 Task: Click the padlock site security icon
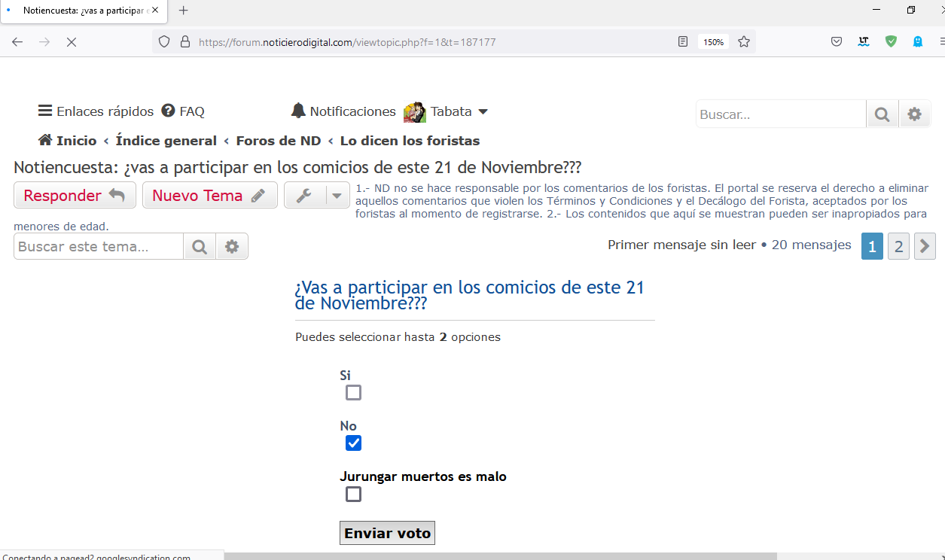(x=185, y=42)
